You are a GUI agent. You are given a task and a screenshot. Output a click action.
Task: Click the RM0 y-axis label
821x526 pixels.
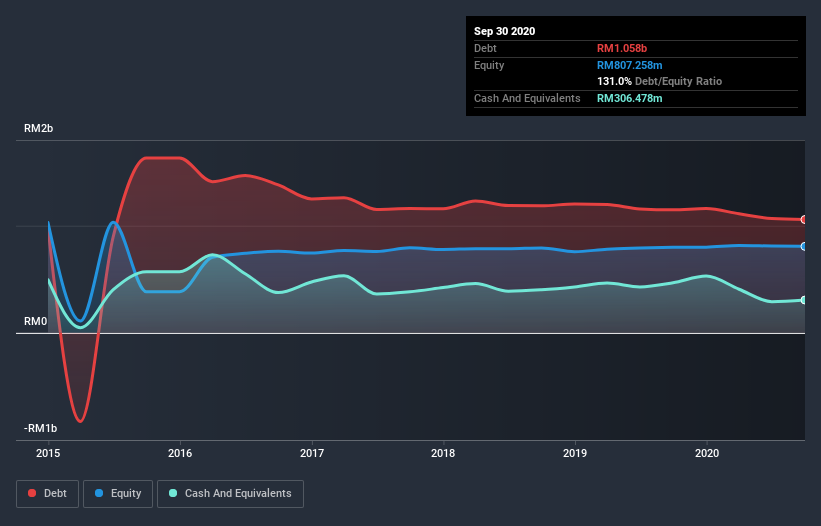point(36,321)
